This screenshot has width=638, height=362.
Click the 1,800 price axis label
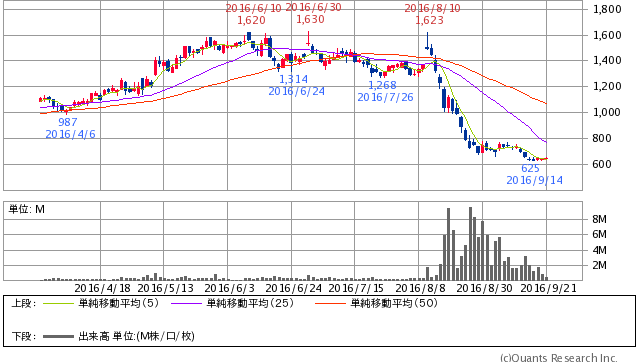pyautogui.click(x=607, y=9)
